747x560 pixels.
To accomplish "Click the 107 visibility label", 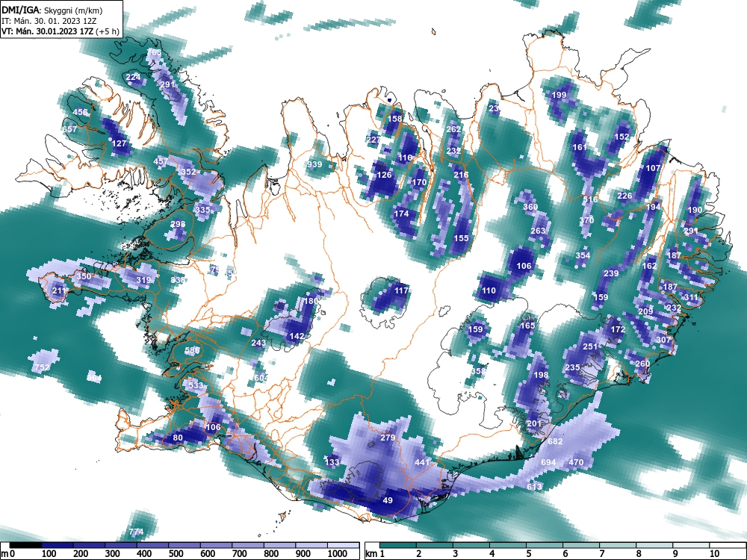I will point(653,168).
